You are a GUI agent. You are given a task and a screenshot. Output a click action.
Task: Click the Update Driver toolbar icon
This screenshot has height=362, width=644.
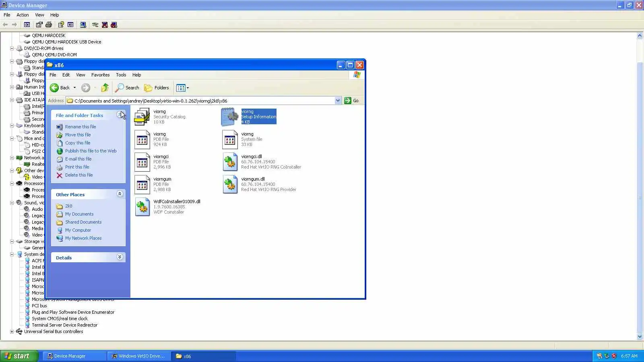(x=95, y=25)
